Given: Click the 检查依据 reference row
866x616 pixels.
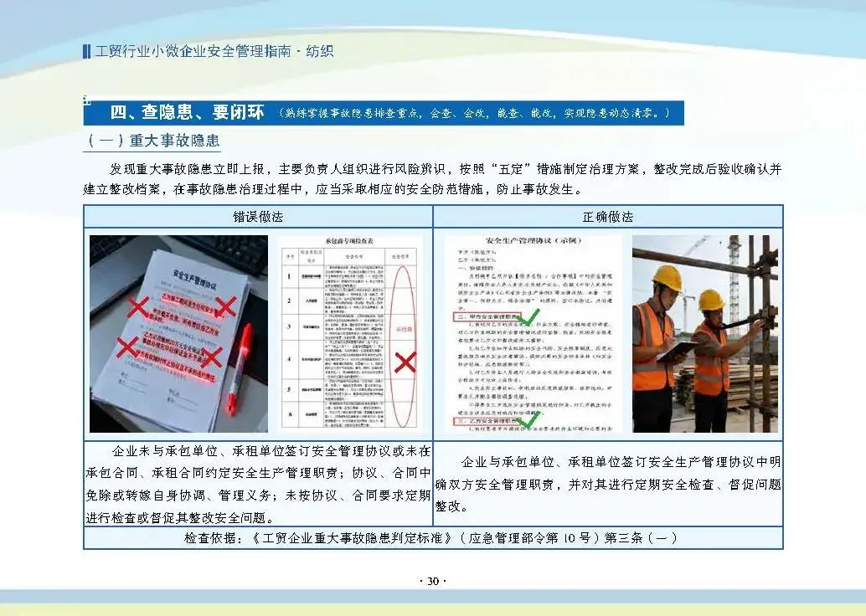Looking at the screenshot, I should 432,538.
